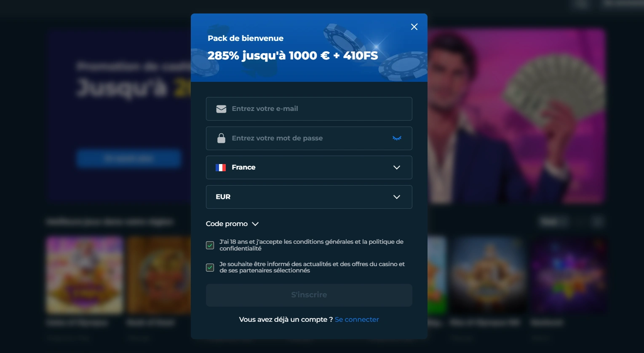Show password using the eye icon
Image resolution: width=644 pixels, height=353 pixels.
point(397,138)
